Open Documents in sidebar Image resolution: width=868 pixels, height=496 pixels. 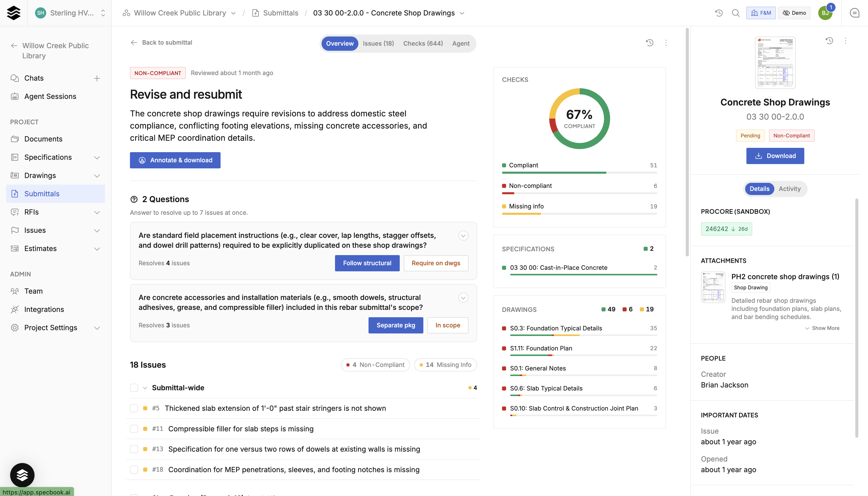pyautogui.click(x=56, y=139)
